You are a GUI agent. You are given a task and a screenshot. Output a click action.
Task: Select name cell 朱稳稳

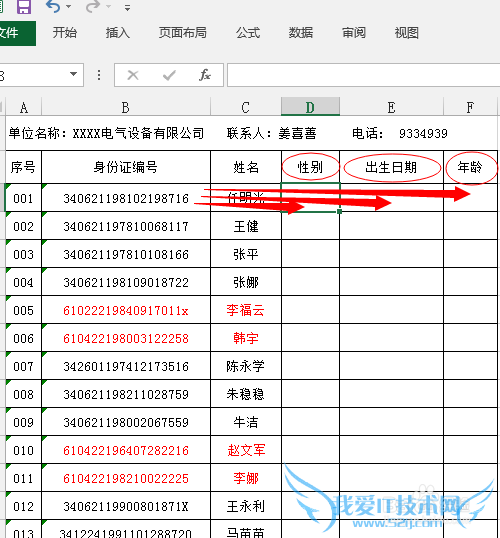246,394
